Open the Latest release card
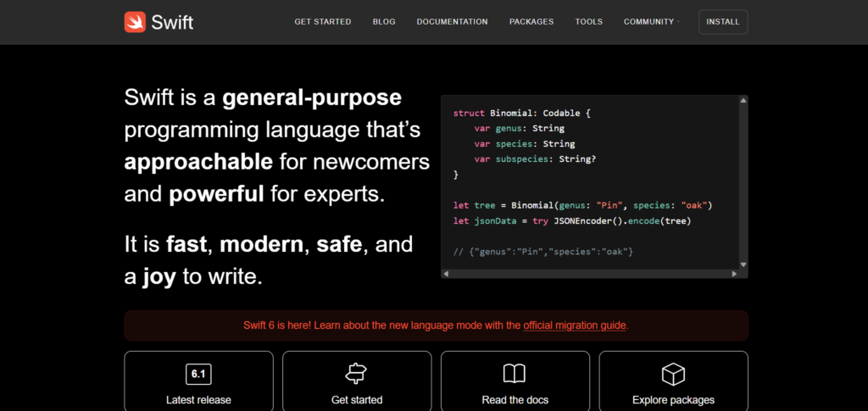Viewport: 868px width, 411px height. tap(198, 381)
